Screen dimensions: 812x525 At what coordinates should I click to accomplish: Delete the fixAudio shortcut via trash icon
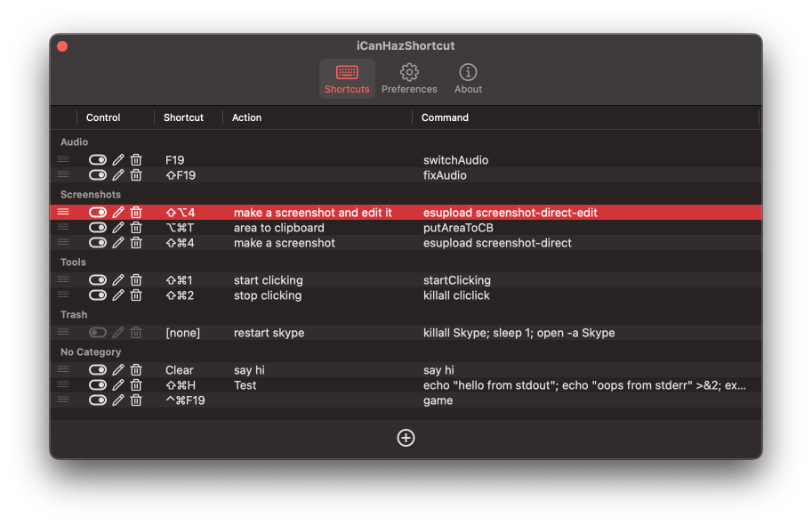(x=136, y=175)
